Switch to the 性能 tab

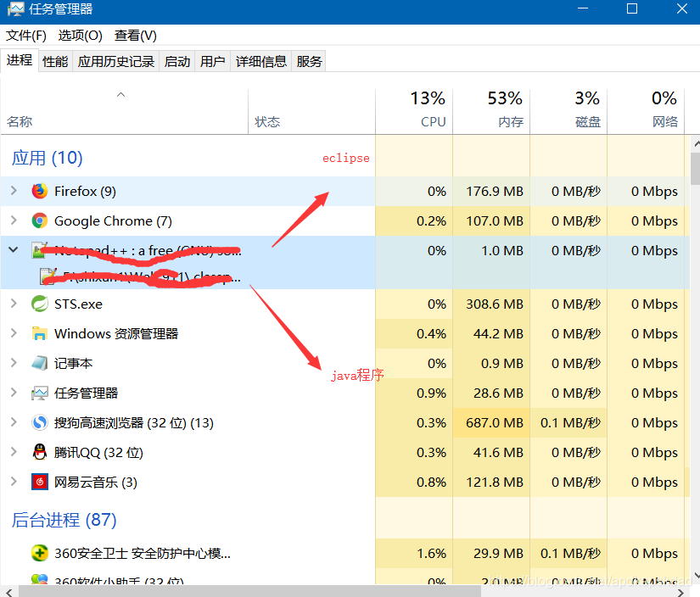coord(55,61)
